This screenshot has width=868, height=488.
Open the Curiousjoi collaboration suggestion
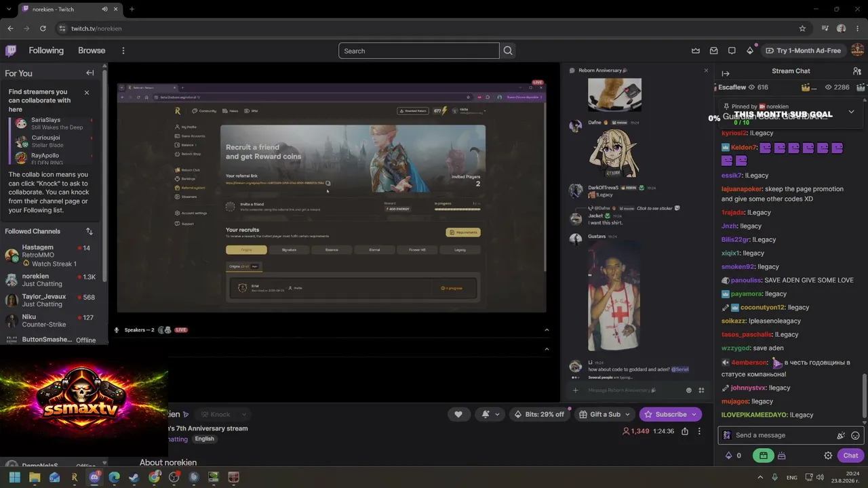pyautogui.click(x=52, y=141)
